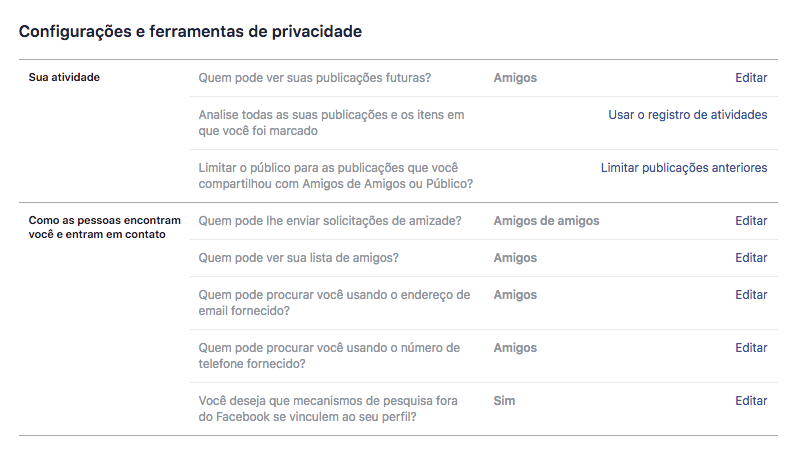
Task: Select 'Quem pode ver sua lista de amigos?' row
Action: [x=483, y=258]
